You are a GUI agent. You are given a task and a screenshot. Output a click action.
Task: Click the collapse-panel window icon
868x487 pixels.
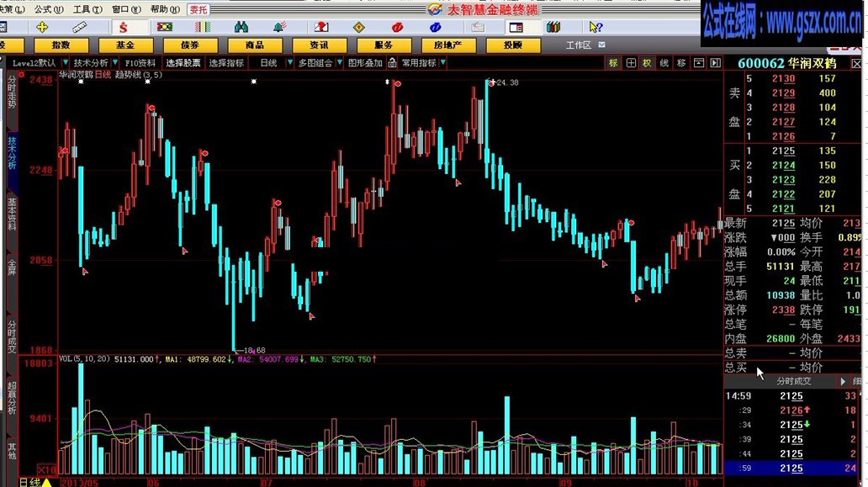click(699, 63)
